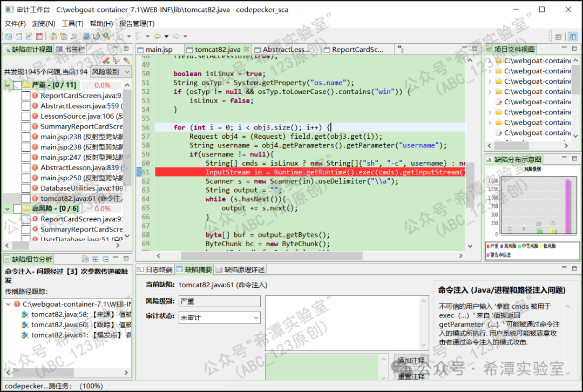
Task: Click the open folder export toolbar icon
Action: click(x=97, y=37)
